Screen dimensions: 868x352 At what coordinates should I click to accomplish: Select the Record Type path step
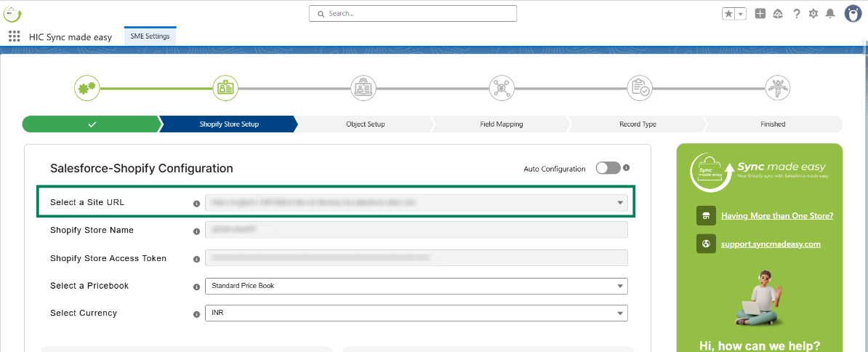(638, 124)
